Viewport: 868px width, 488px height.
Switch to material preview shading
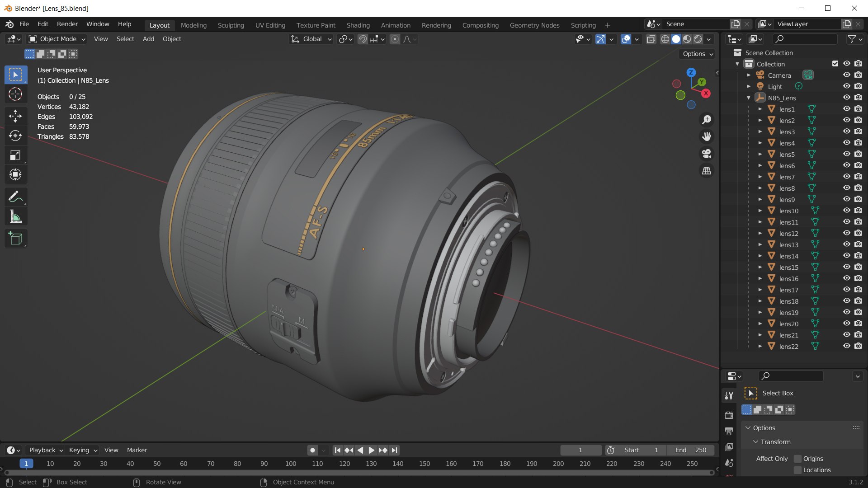(687, 39)
